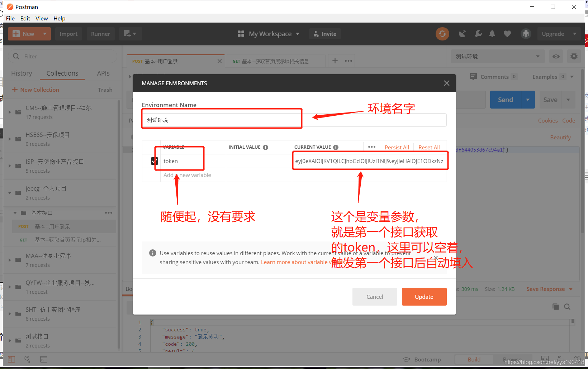The image size is (588, 369).
Task: Open the Send button dropdown arrow
Action: click(528, 100)
